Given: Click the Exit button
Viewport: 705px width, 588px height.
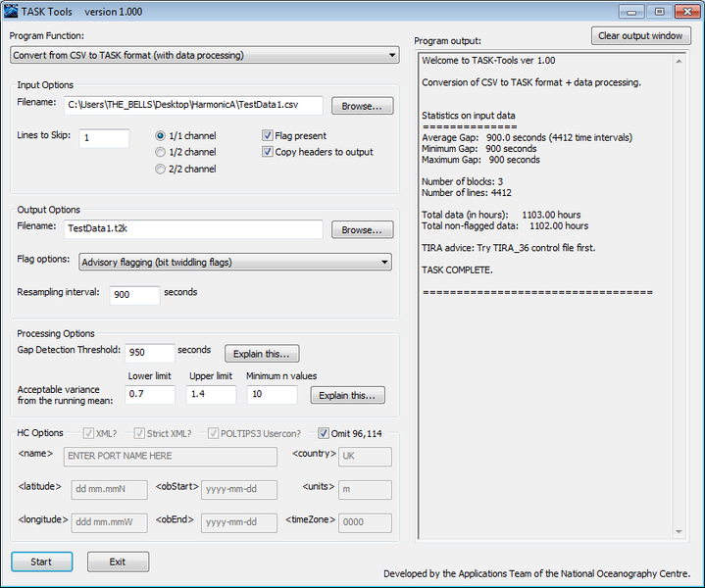Looking at the screenshot, I should 118,562.
